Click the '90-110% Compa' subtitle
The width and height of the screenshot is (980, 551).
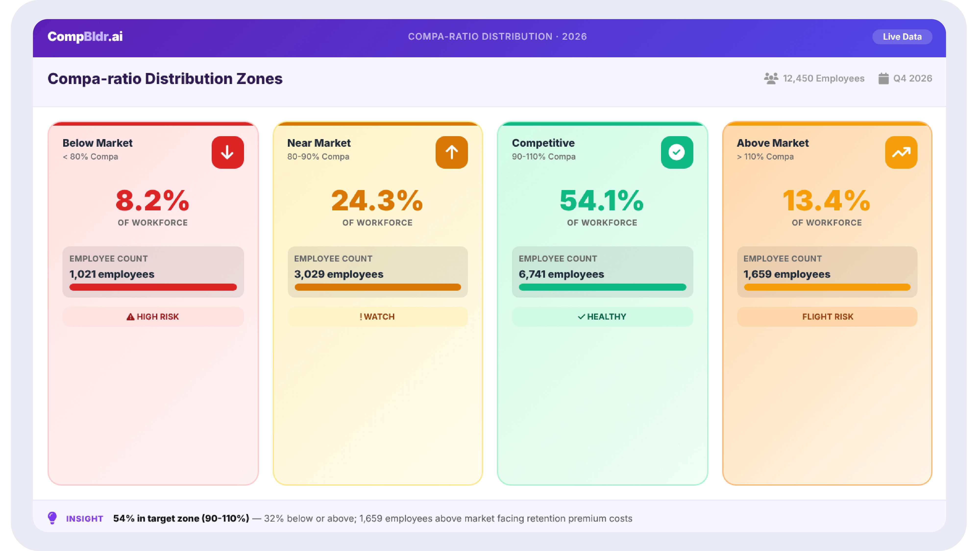tap(544, 157)
